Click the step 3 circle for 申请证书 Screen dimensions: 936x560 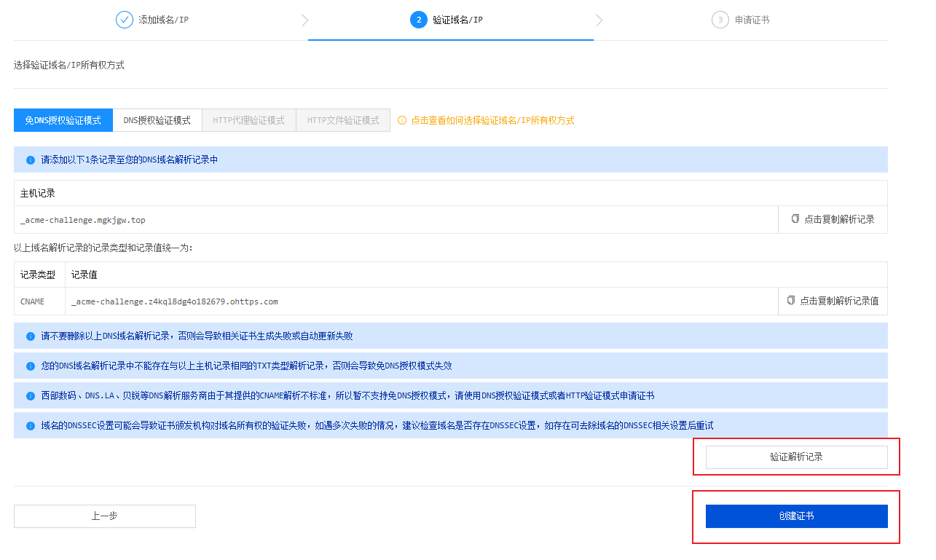[x=720, y=20]
